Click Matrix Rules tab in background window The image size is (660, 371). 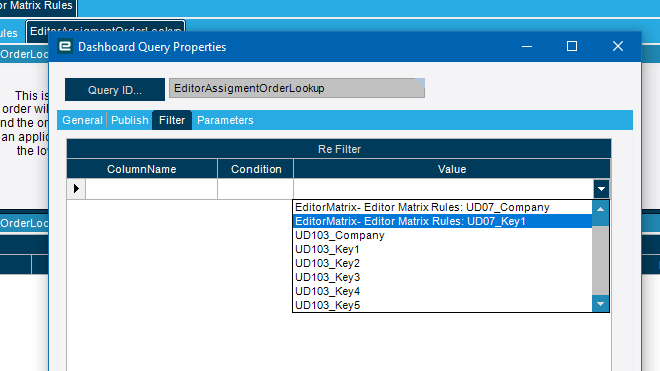pos(37,7)
